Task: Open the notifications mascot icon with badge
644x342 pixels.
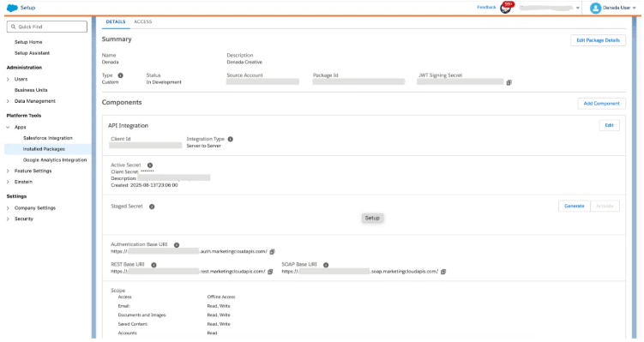Action: (507, 8)
